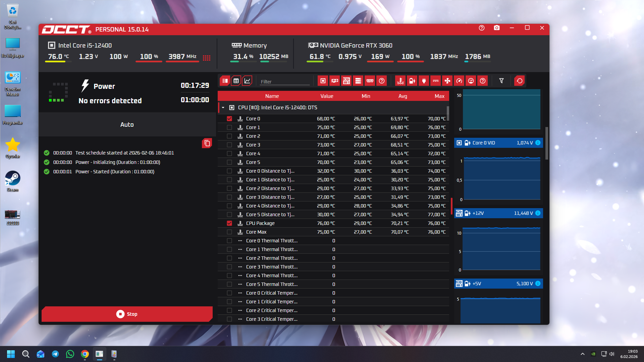Screen dimensions: 644x362
Task: Click the GPU 61.8 °C temperature reading
Action: point(320,57)
